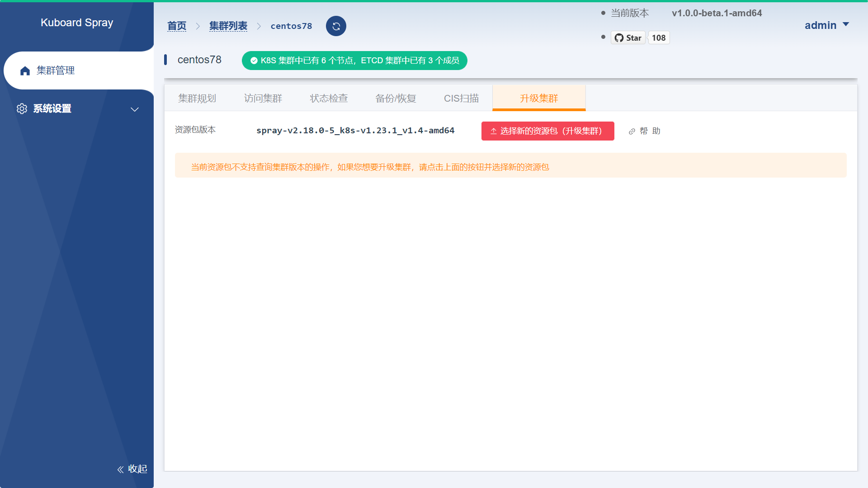Click the green check icon in the cluster status badge
Screen dimensions: 868x488
(254, 61)
